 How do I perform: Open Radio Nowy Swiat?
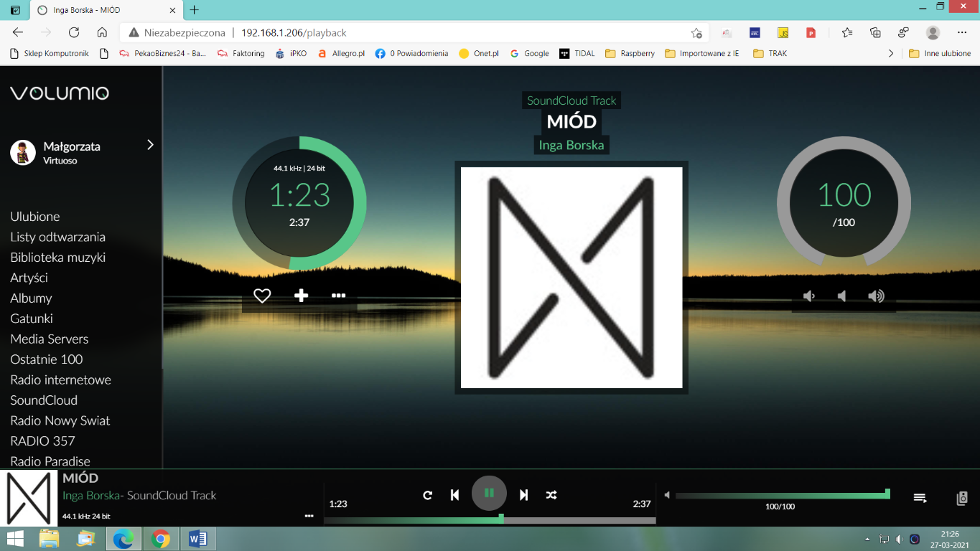(60, 420)
